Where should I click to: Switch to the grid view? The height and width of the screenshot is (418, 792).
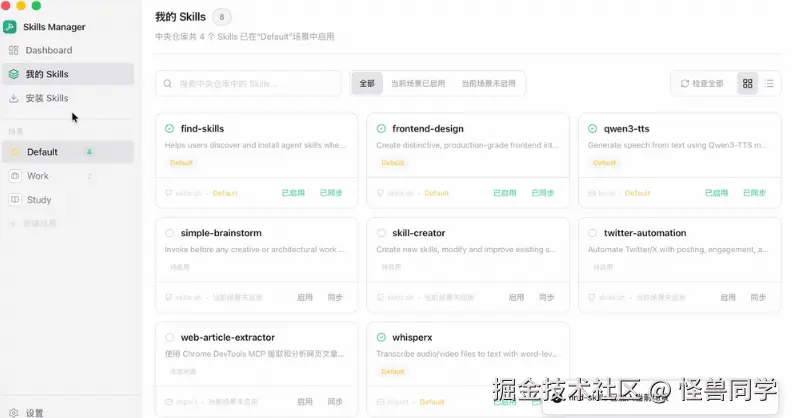tap(748, 83)
